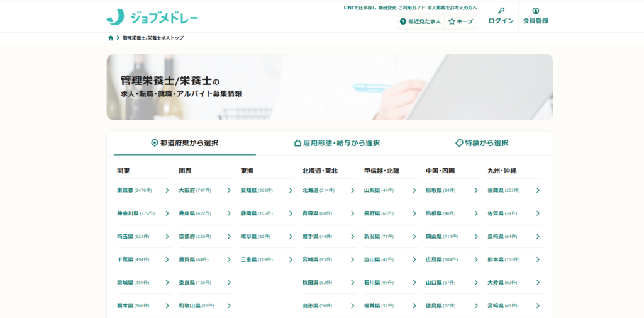This screenshot has width=644, height=318.
Task: Click the chevron beside 長野県
Action: (x=414, y=213)
